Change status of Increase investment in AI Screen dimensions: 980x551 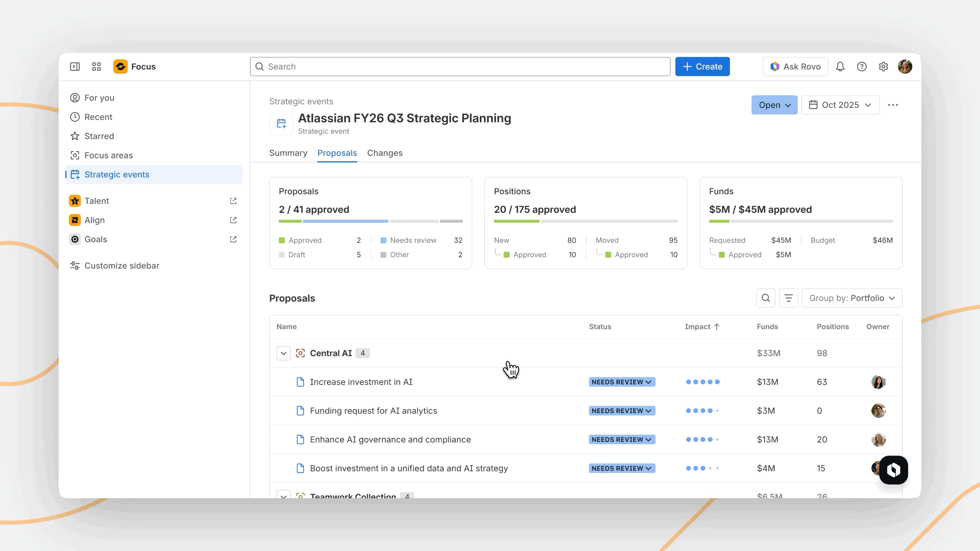622,382
